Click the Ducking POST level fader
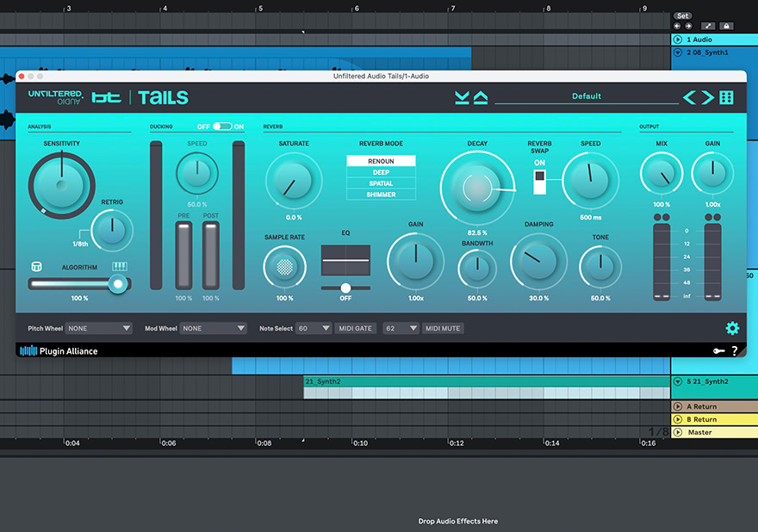 pos(211,255)
